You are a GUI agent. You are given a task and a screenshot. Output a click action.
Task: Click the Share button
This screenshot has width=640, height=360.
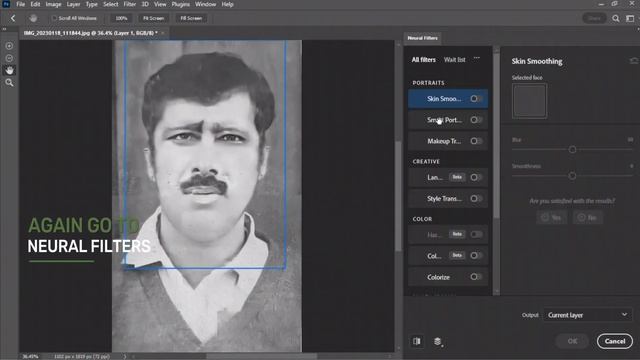594,18
